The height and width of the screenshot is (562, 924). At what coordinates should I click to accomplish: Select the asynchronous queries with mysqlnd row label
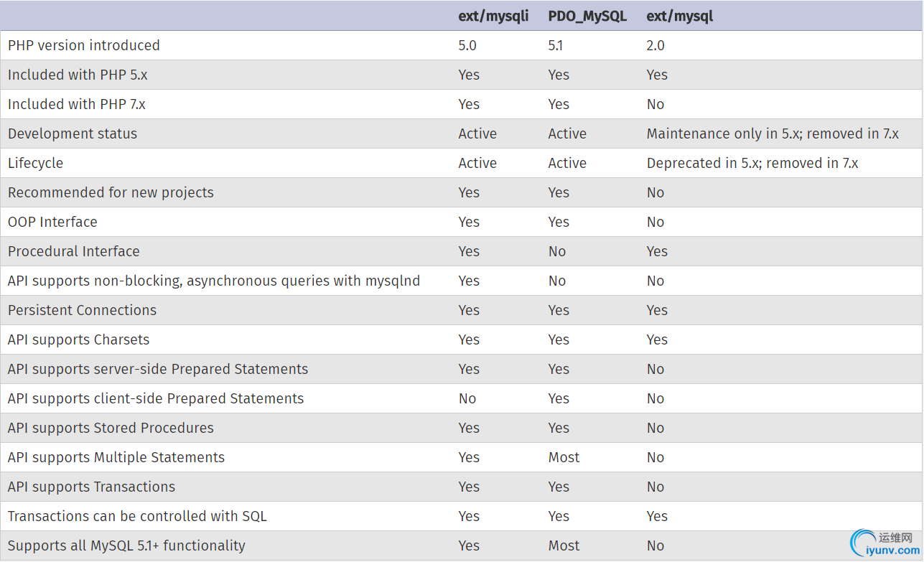pos(214,281)
